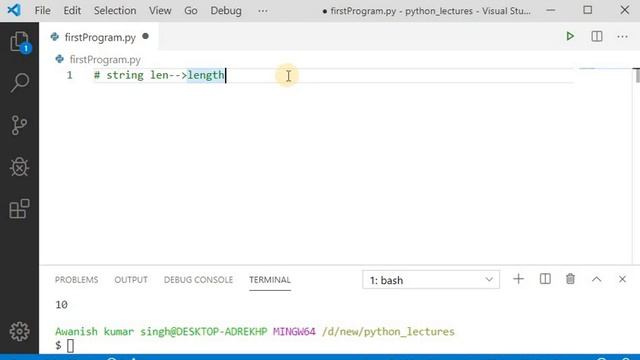Viewport: 640px width, 360px height.
Task: Close the terminal panel
Action: click(622, 279)
